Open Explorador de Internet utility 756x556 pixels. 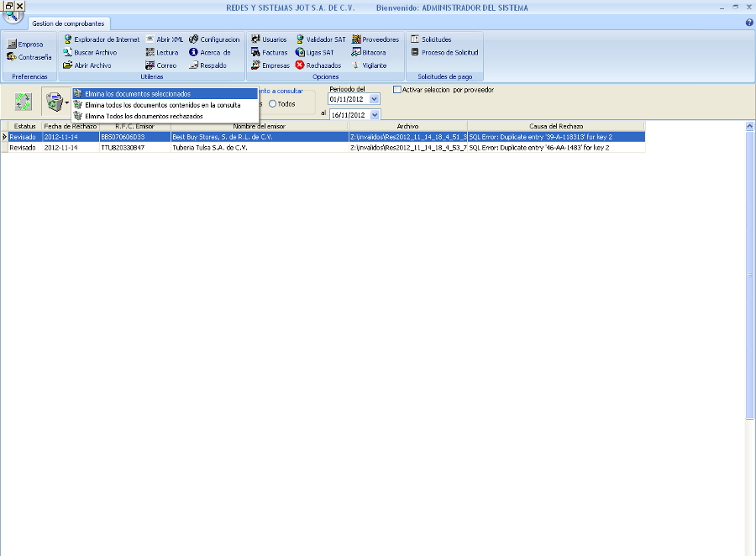tap(102, 39)
